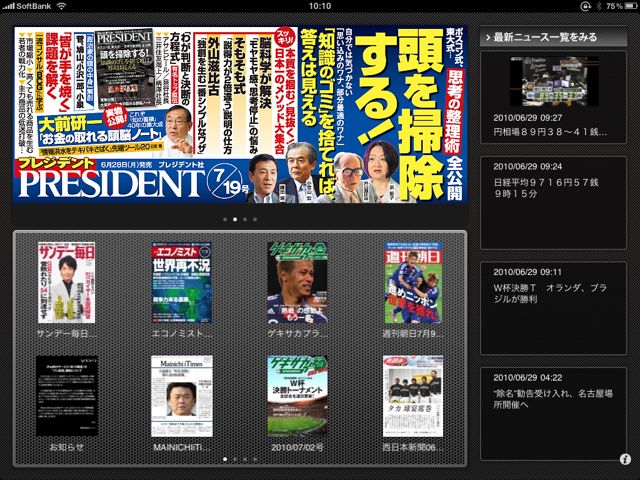640x480 pixels.
Task: Read the 円相場８９円３８〜４１銭 news item
Action: point(550,132)
